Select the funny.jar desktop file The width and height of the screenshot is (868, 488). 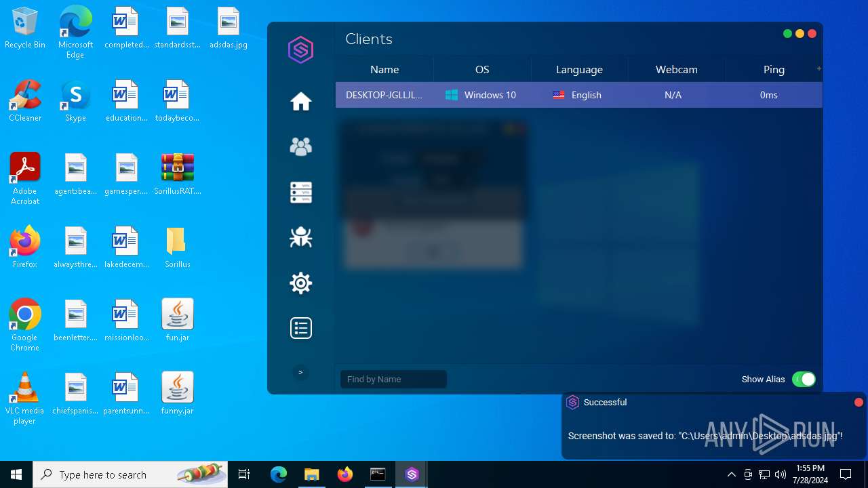pos(178,394)
